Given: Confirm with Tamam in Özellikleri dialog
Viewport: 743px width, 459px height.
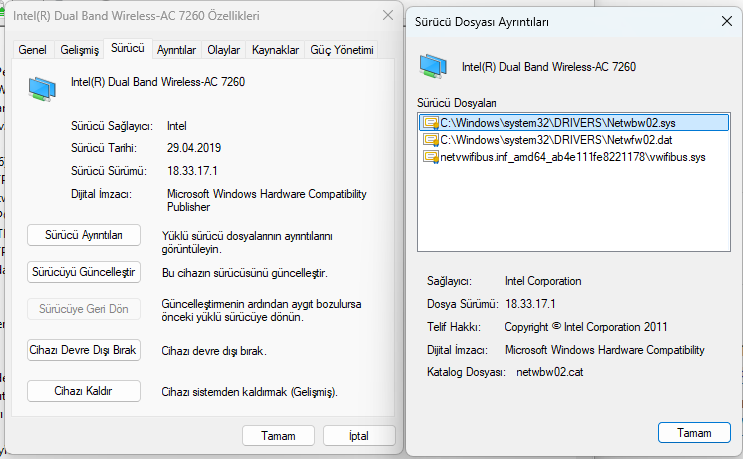Looking at the screenshot, I should click(278, 436).
